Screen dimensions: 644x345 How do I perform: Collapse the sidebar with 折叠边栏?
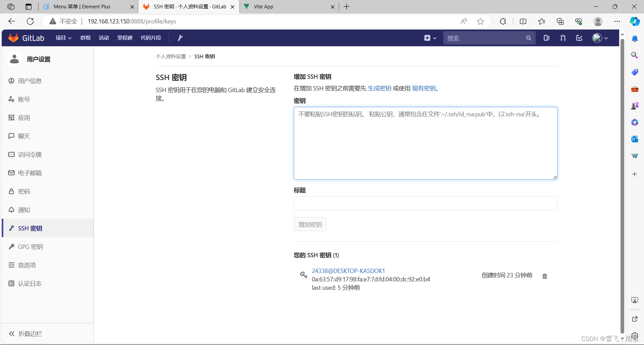29,334
